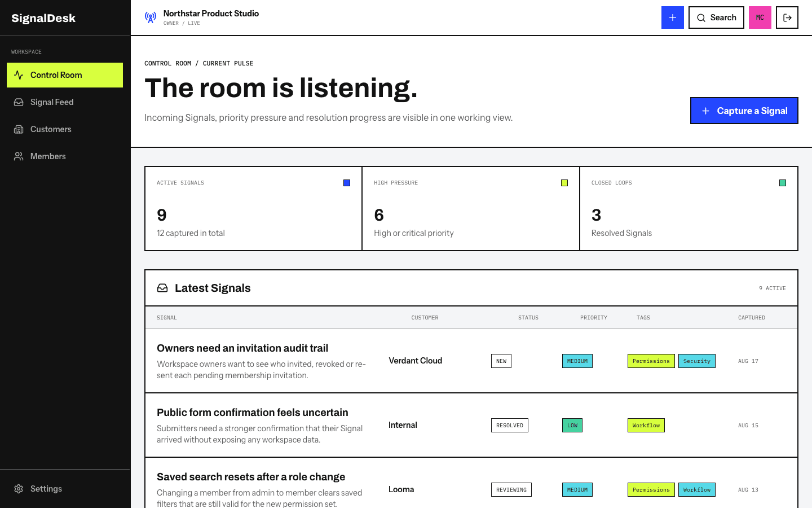Image resolution: width=812 pixels, height=508 pixels.
Task: Click the LOW priority badge
Action: click(572, 426)
